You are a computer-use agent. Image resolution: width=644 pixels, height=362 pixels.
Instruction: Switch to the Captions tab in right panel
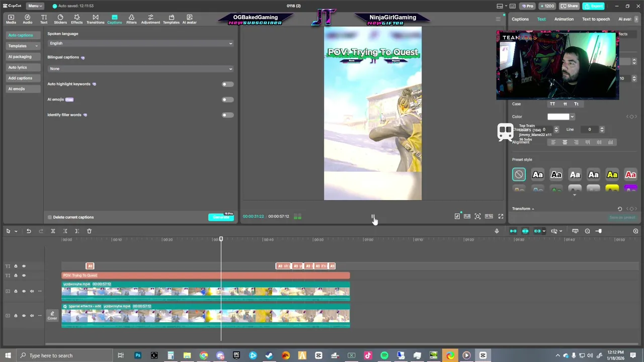pyautogui.click(x=520, y=19)
